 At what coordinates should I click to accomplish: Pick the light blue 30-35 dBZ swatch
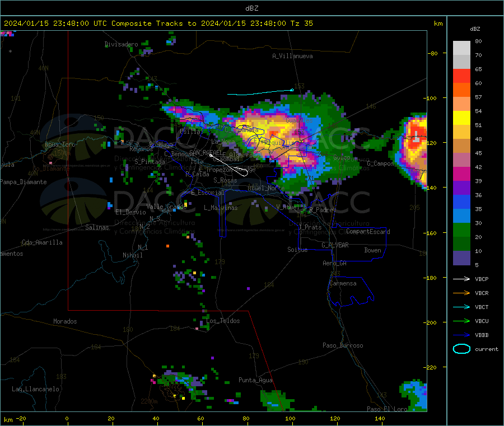[x=461, y=216]
